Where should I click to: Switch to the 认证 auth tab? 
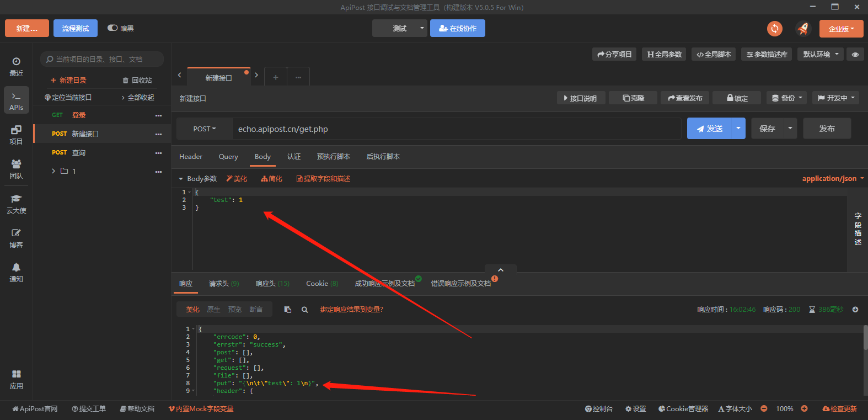[x=294, y=157]
